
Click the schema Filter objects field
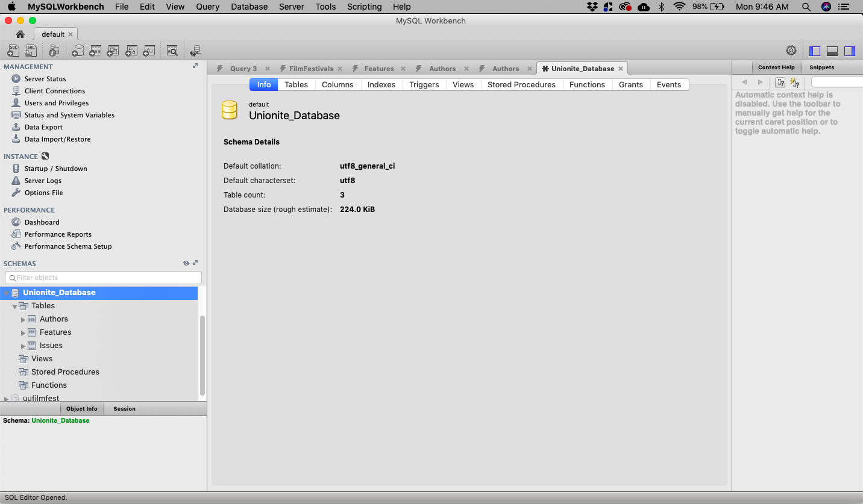[103, 278]
